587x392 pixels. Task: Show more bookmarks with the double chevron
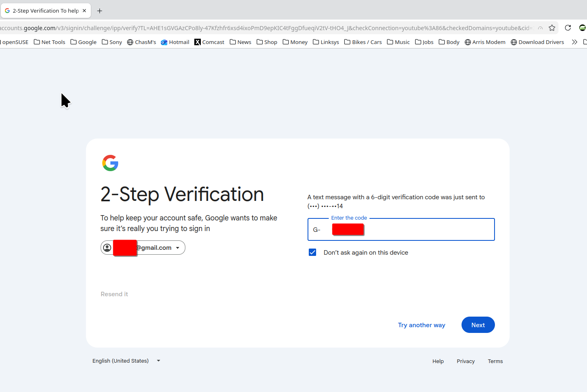pyautogui.click(x=574, y=42)
